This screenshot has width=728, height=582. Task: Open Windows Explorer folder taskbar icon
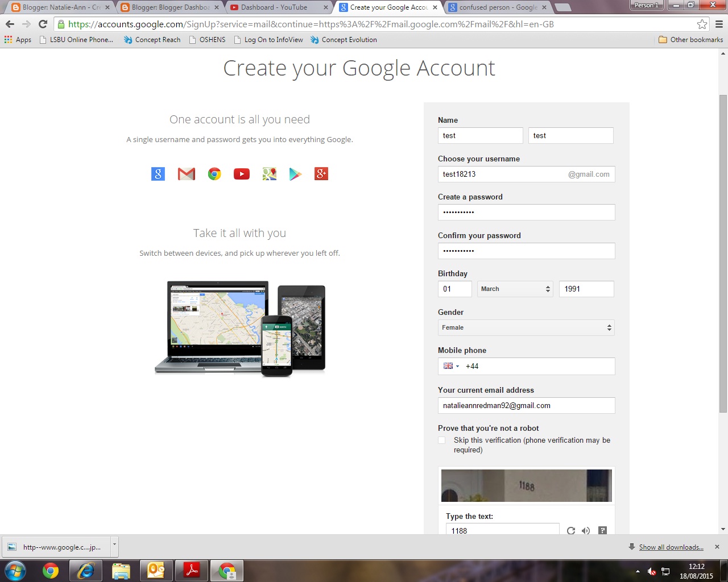click(121, 571)
